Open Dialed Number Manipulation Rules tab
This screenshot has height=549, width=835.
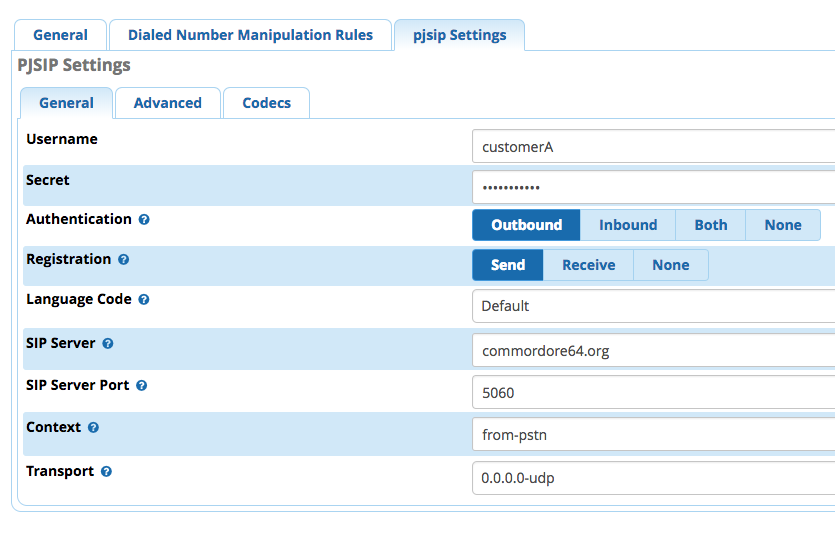tap(250, 35)
